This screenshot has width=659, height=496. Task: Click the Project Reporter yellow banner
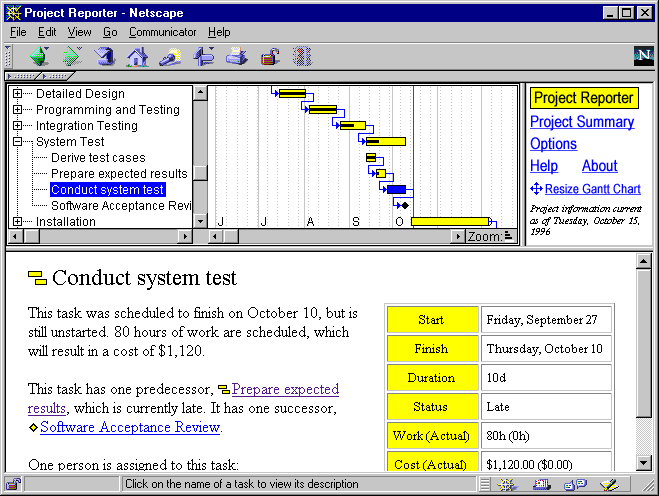[584, 98]
